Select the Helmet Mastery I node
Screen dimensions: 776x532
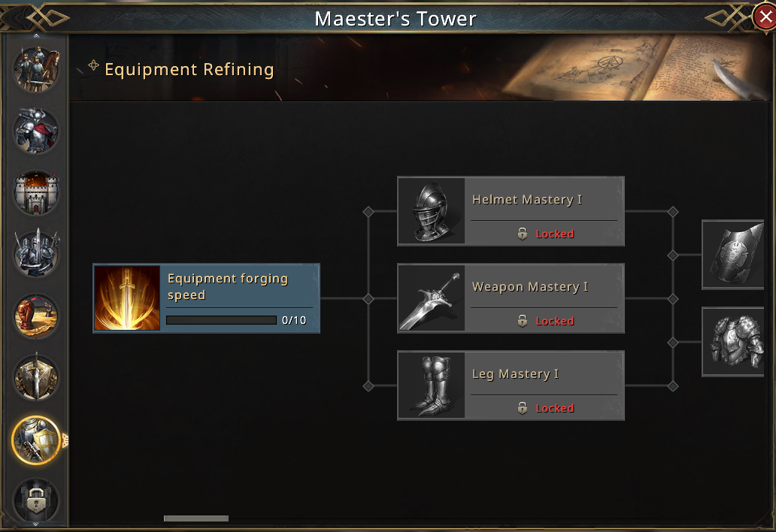[511, 211]
